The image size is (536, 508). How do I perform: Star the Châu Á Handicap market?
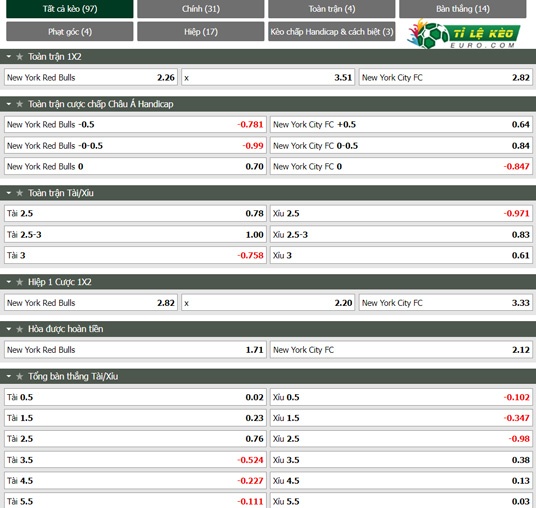(19, 104)
